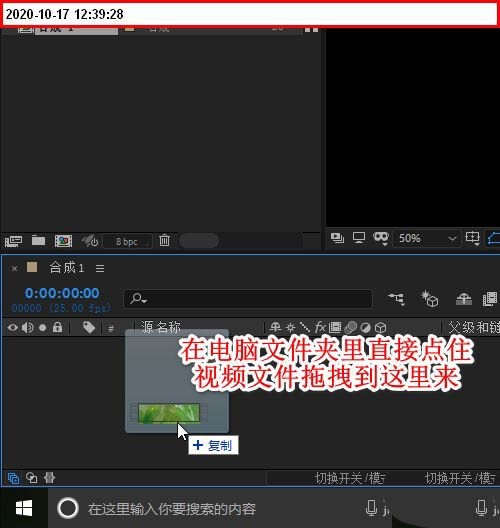Create a new composition icon

(63, 241)
